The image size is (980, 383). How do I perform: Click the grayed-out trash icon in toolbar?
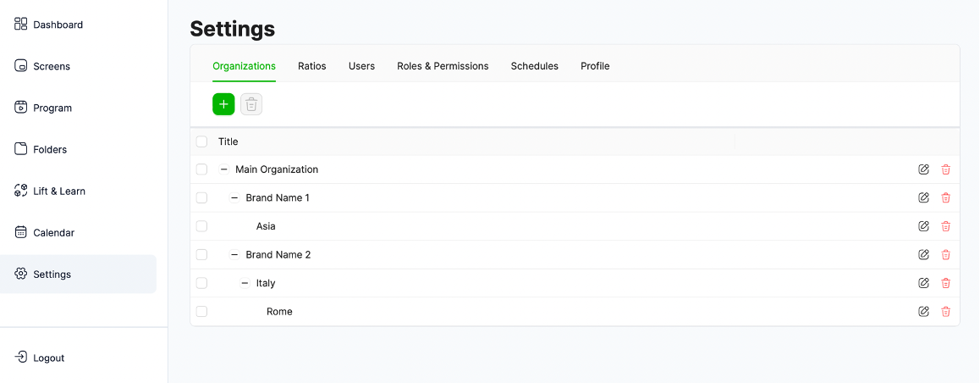click(x=251, y=104)
